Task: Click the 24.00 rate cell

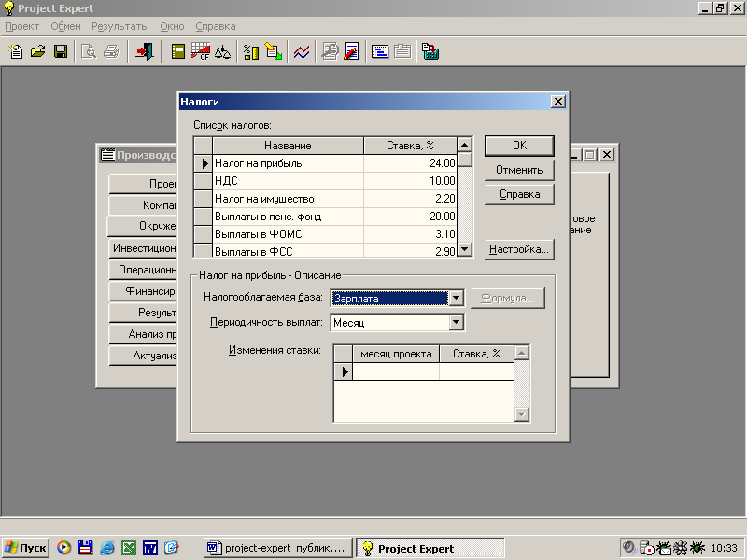Action: (x=410, y=163)
